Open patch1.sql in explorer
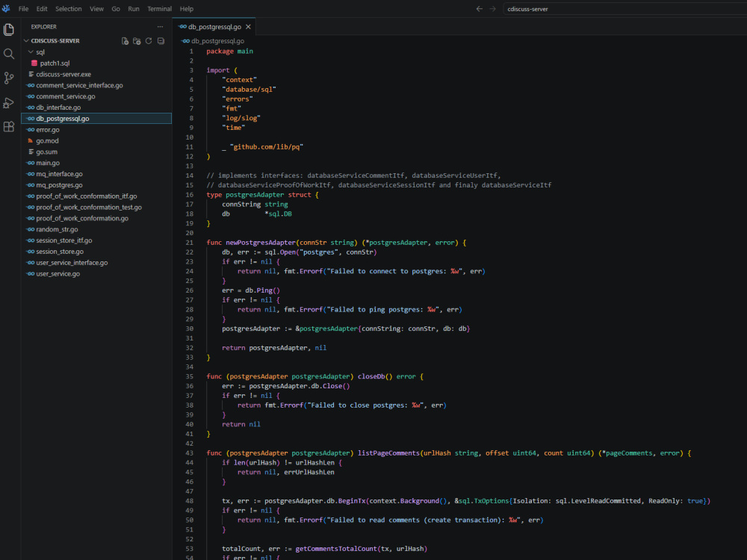 coord(55,63)
